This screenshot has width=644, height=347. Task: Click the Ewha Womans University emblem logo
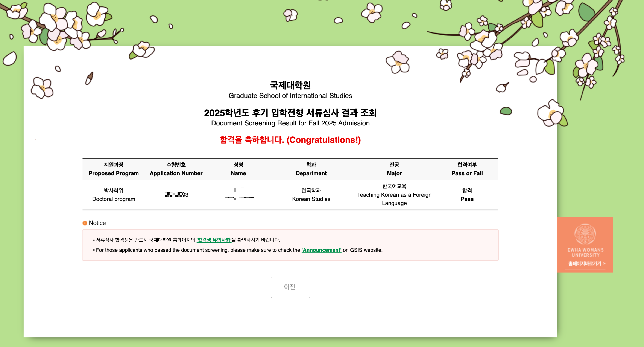585,234
